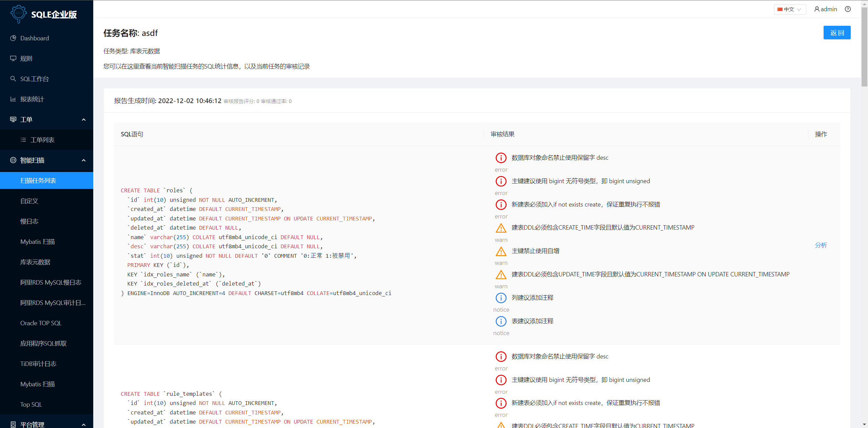This screenshot has width=868, height=428.
Task: Click the help question mark icon
Action: point(848,9)
